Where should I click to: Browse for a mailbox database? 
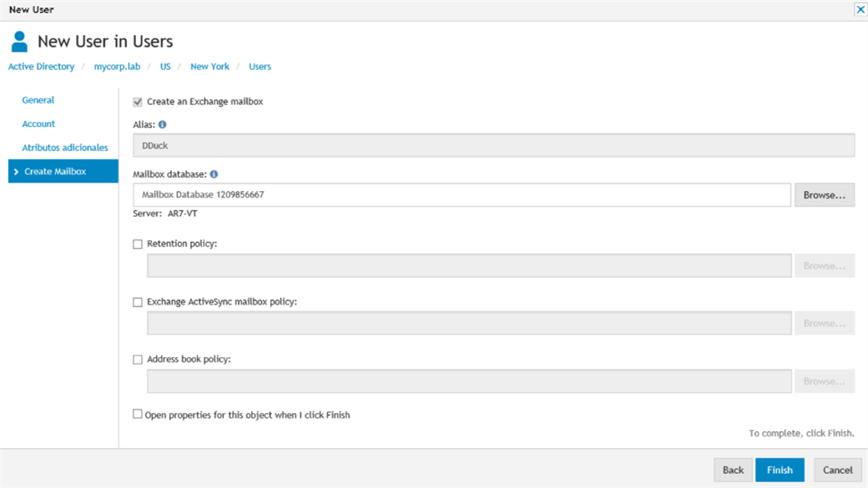(825, 194)
